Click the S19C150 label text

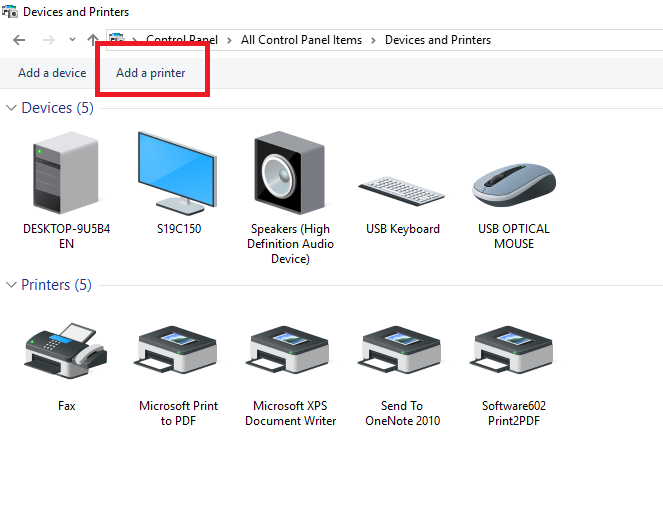coord(179,229)
